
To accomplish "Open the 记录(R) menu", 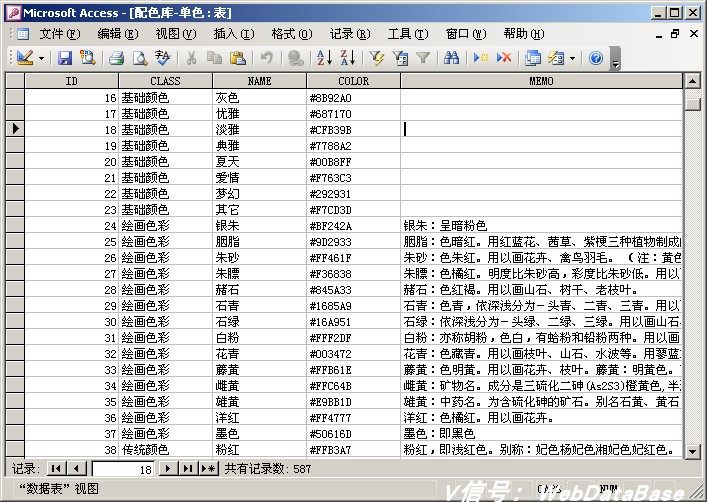I will click(349, 34).
